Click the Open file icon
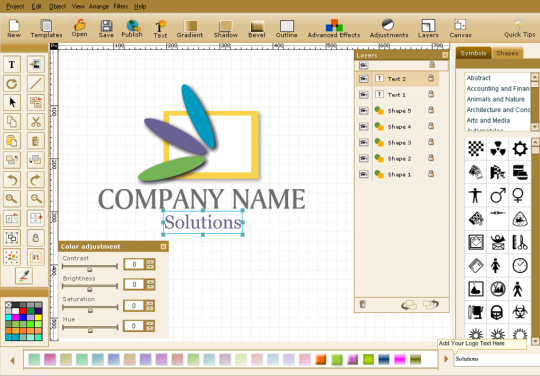The height and width of the screenshot is (376, 540). click(79, 28)
